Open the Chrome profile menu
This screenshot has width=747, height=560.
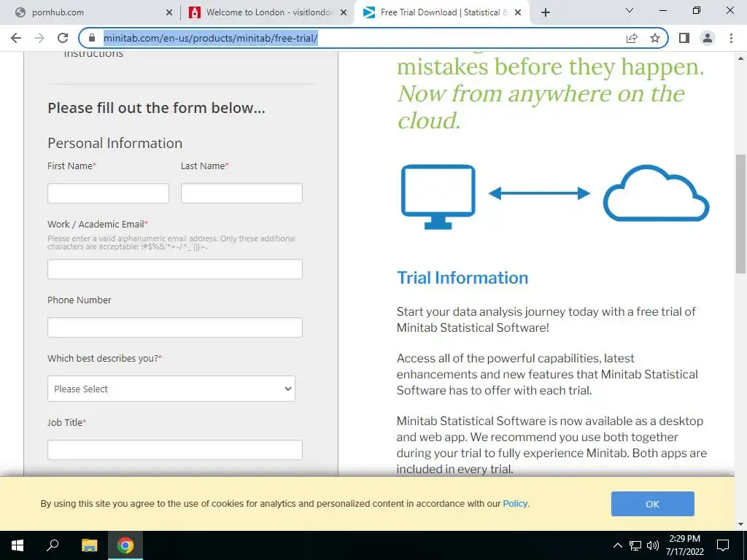(708, 38)
